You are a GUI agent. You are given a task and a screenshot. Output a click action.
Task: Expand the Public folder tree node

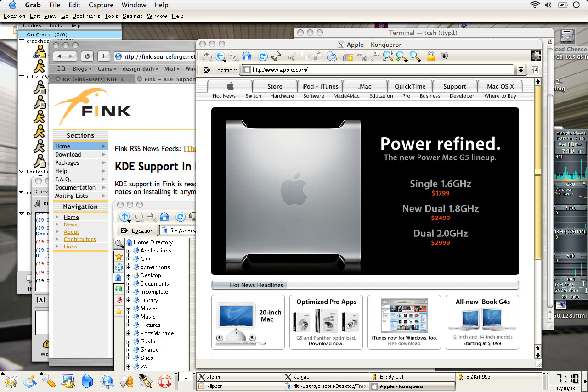point(129,342)
